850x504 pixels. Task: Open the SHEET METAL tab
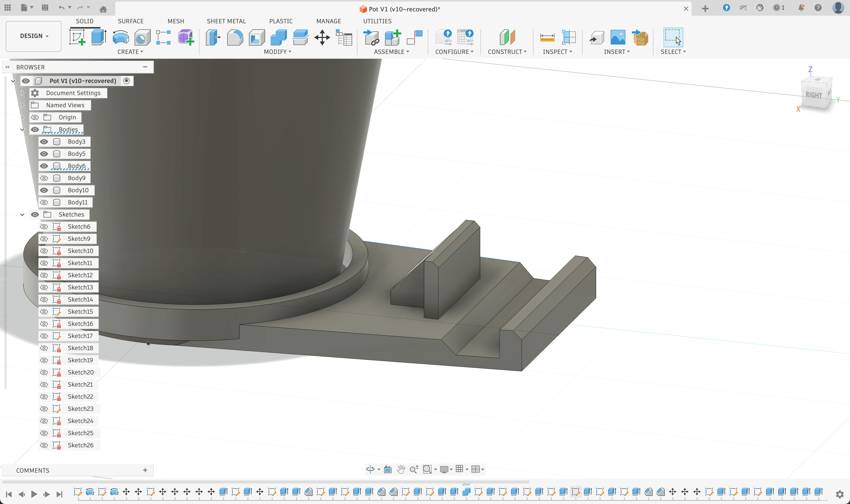(226, 21)
